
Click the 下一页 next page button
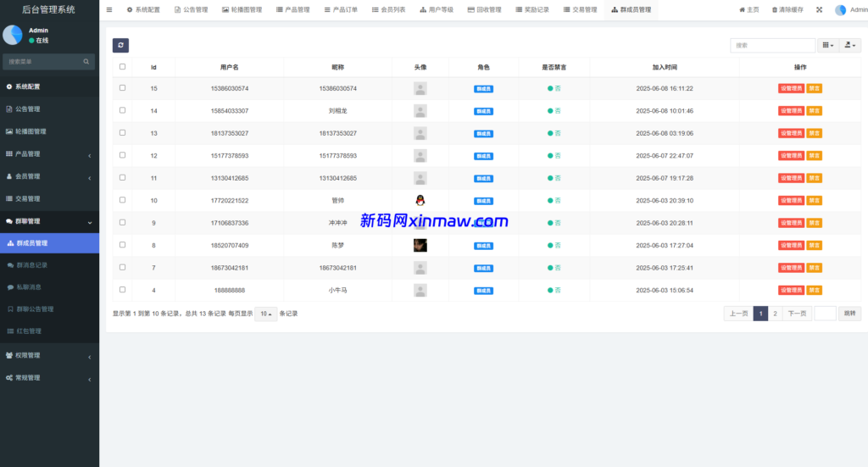pos(797,314)
